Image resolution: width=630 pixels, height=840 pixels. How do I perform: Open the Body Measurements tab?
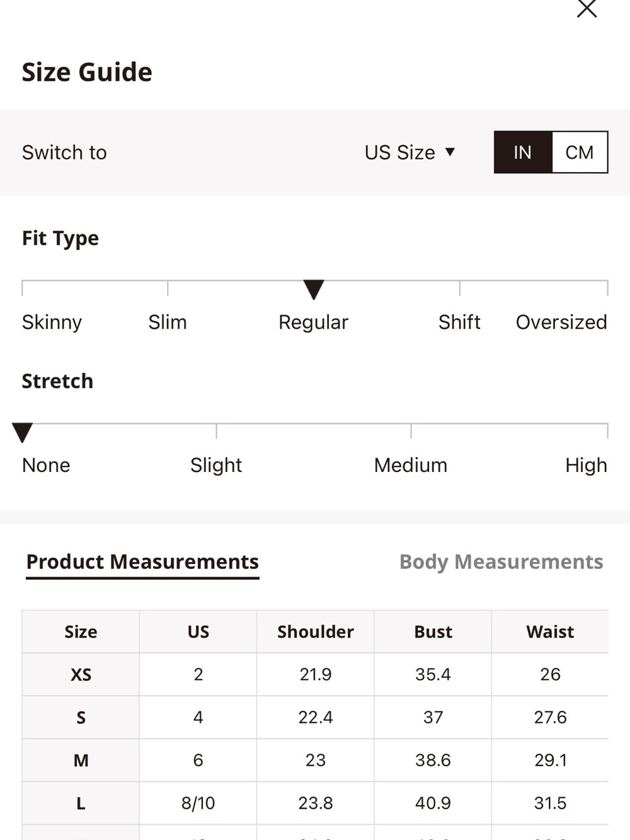[x=501, y=561]
